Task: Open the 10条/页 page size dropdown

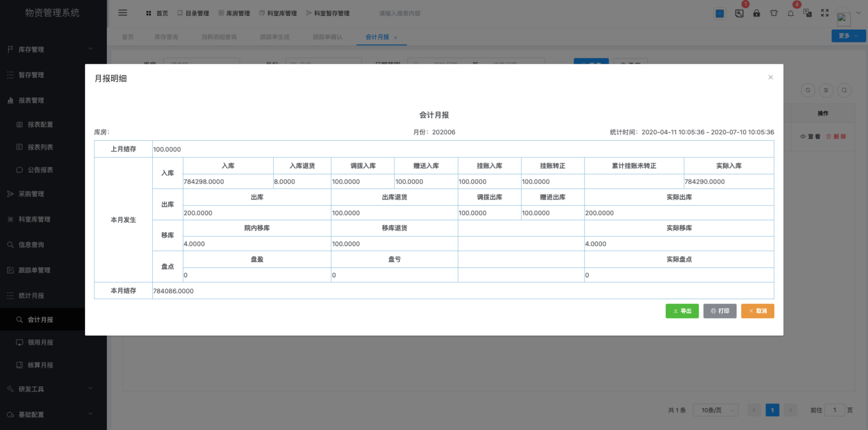Action: coord(715,410)
